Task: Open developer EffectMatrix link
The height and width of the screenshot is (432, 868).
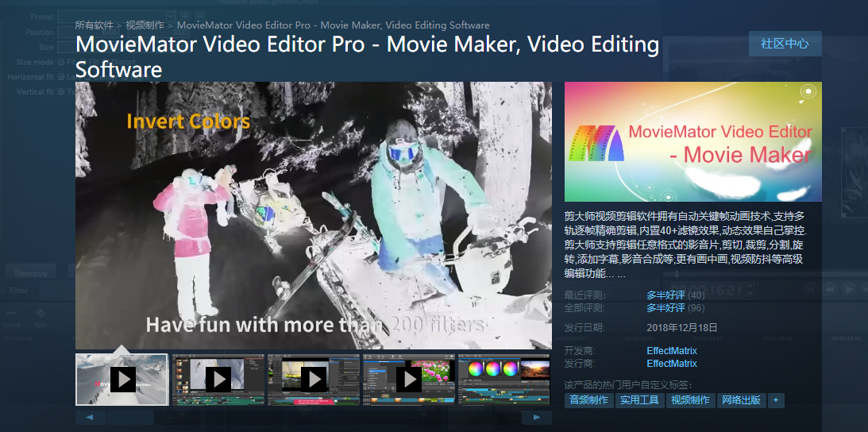Action: [x=672, y=351]
